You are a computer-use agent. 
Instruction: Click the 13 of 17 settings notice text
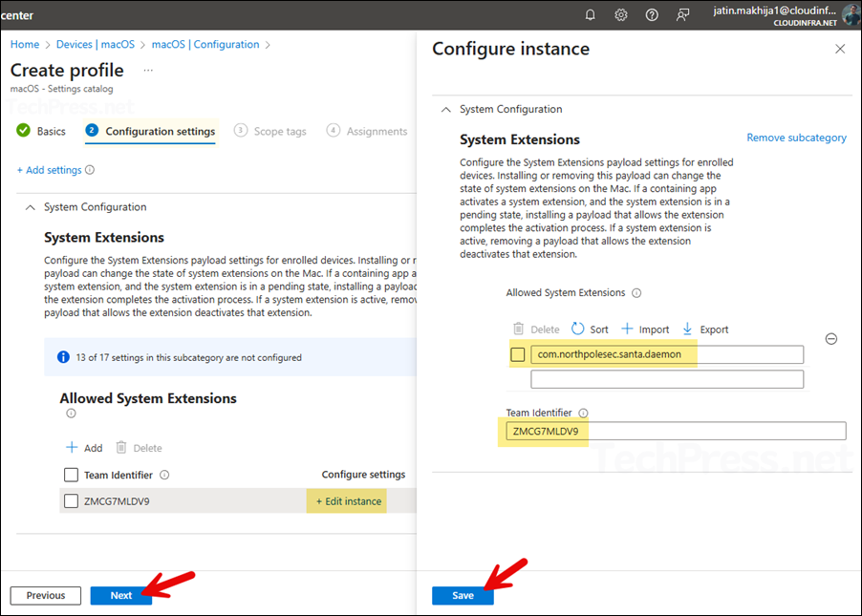pyautogui.click(x=188, y=358)
